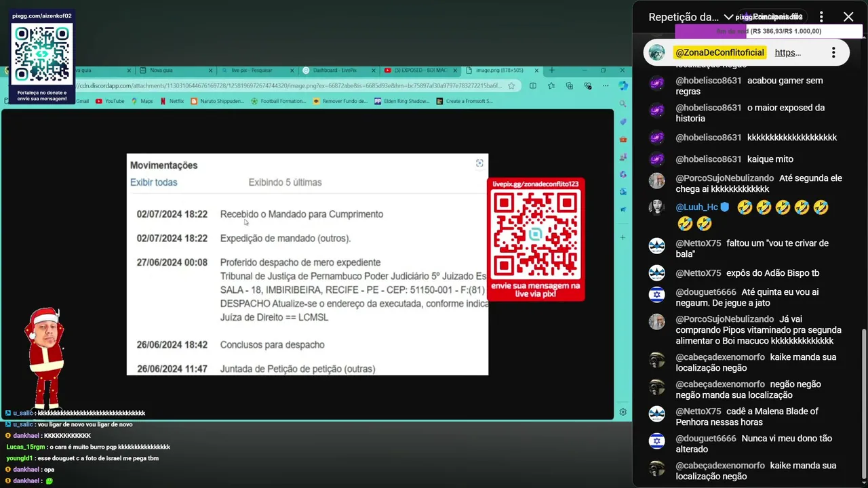Open the Edge sidebar settings gear
This screenshot has width=868, height=488.
623,411
